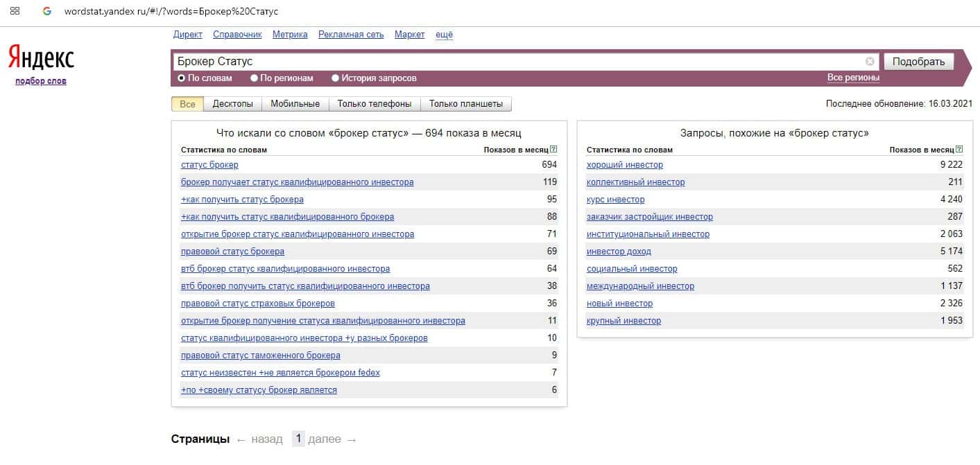Click help icon in similar queries table header
Viewport: 980px width, 465px height.
959,150
